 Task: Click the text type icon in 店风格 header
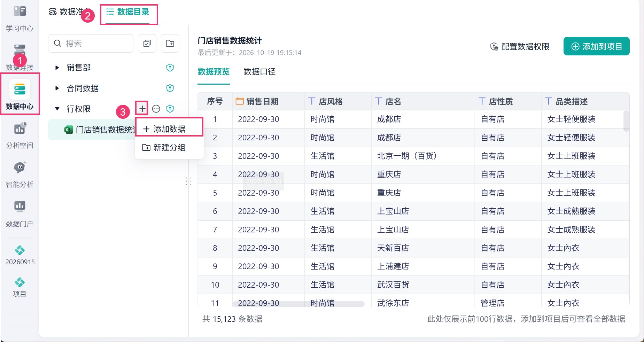click(312, 101)
